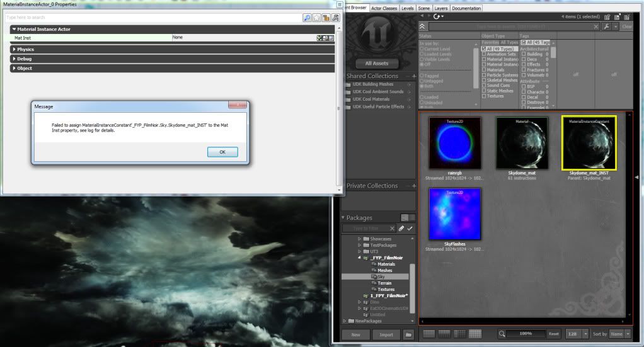This screenshot has width=644, height=347.
Task: Select the Skydome_mat_INST thumbnail
Action: click(589, 143)
